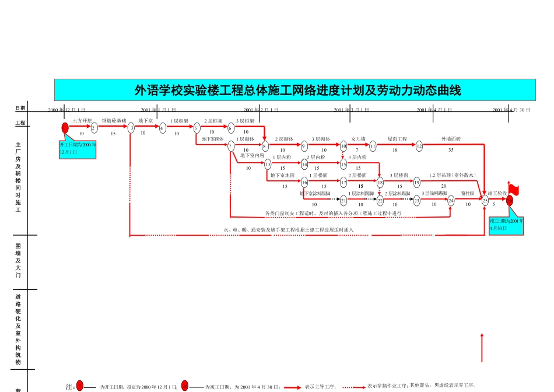The height and width of the screenshot is (392, 554).
Task: Click the cyan completion date callout box
Action: click(506, 225)
